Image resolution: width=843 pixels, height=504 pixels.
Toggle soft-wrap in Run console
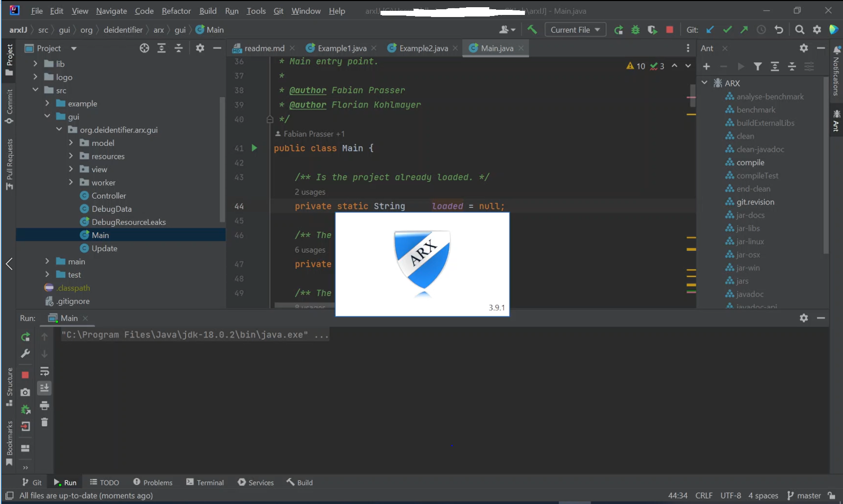click(x=44, y=371)
